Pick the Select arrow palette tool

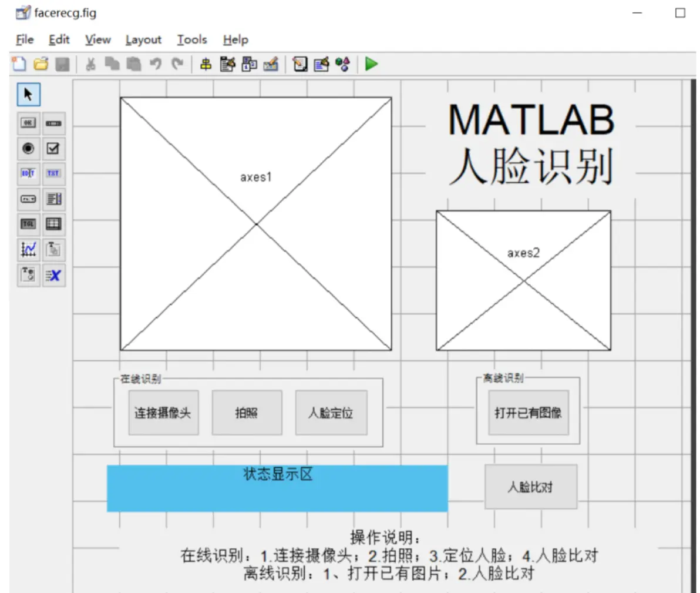[29, 94]
